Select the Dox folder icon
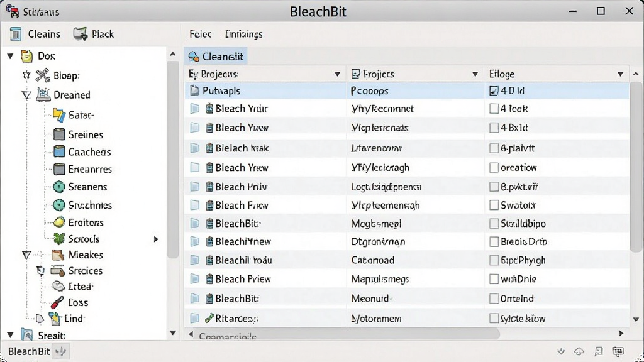Screen dimensions: 644x362 click(x=27, y=56)
